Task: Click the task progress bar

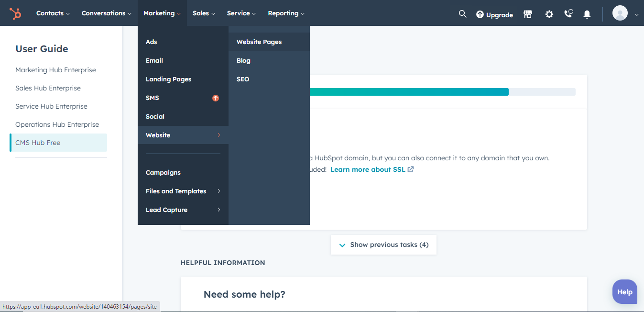Action: (x=443, y=92)
